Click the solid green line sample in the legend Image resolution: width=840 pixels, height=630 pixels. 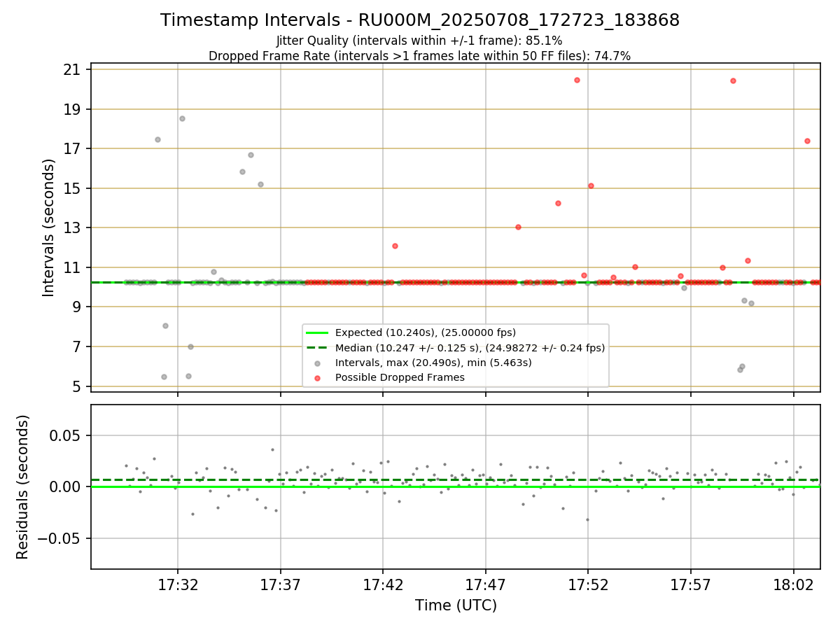[318, 332]
